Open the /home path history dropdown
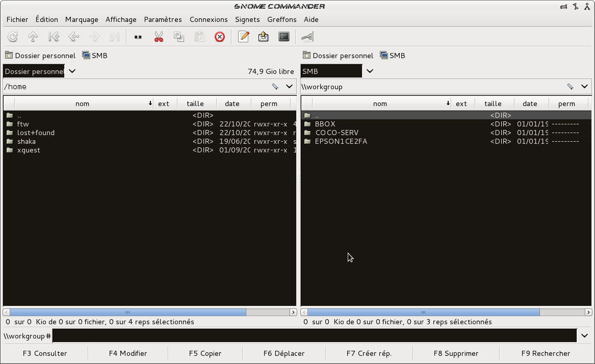Viewport: 595px width, 364px height. (x=289, y=87)
